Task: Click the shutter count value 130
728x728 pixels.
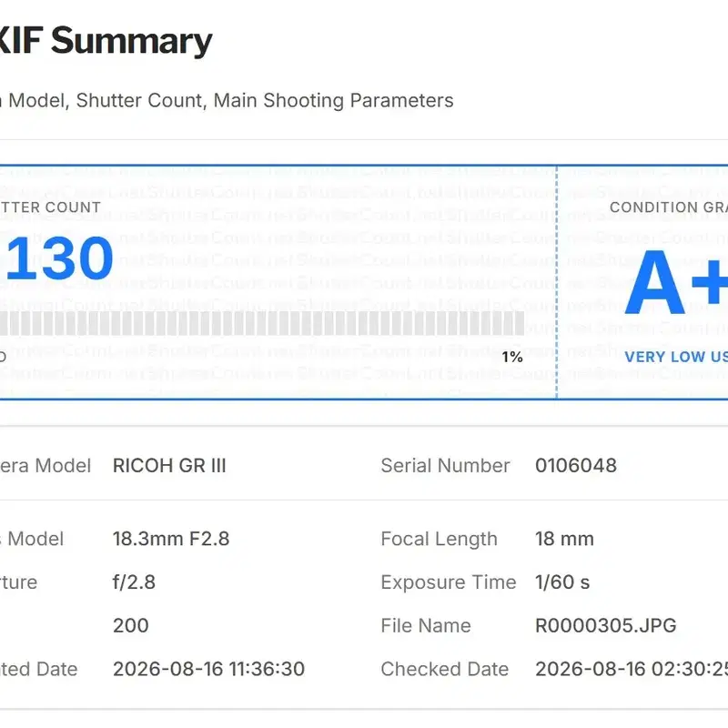Action: tap(59, 258)
